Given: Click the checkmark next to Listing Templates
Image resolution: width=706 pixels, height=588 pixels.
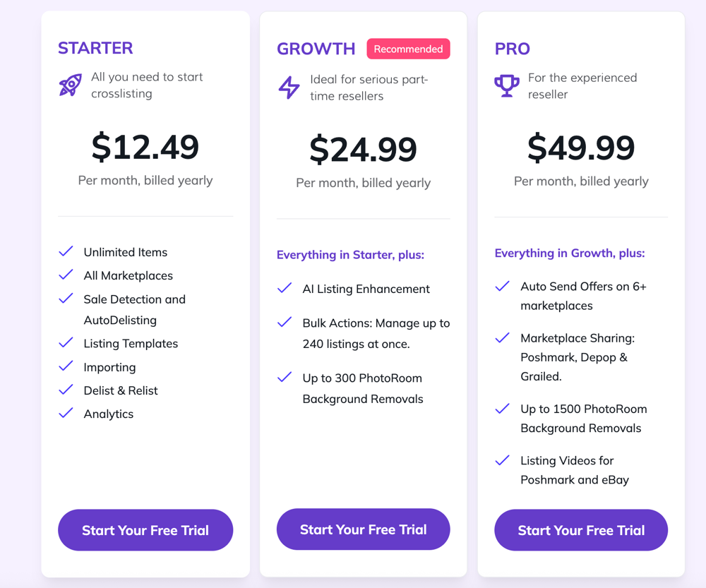Looking at the screenshot, I should pyautogui.click(x=66, y=343).
